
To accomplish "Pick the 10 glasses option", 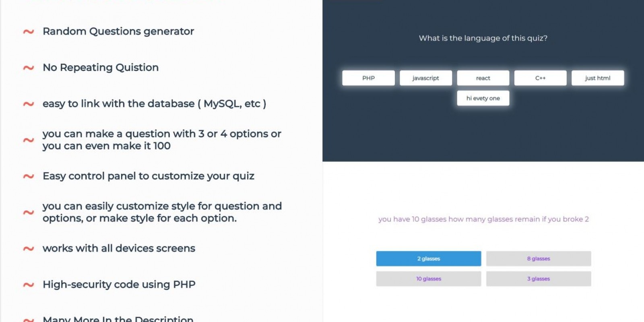I will pyautogui.click(x=429, y=279).
